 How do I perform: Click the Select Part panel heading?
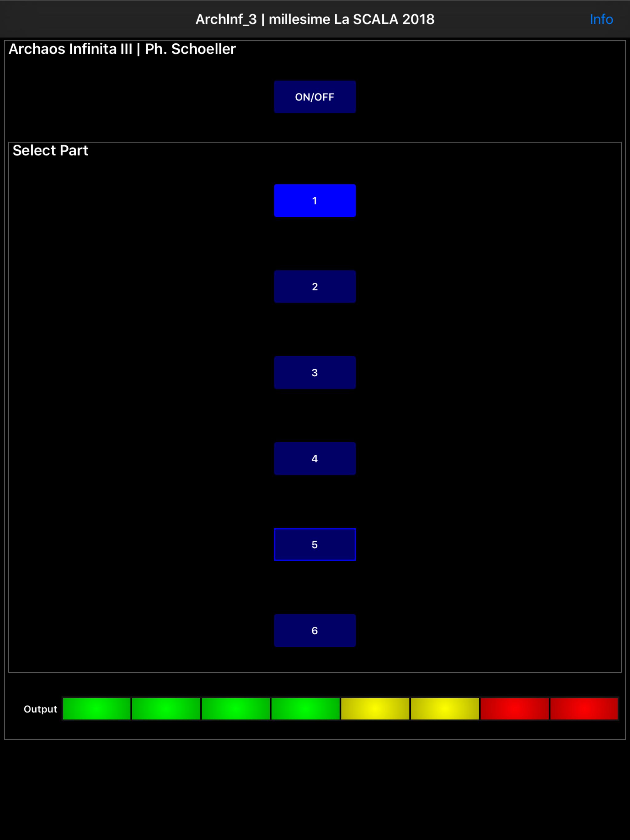point(50,150)
